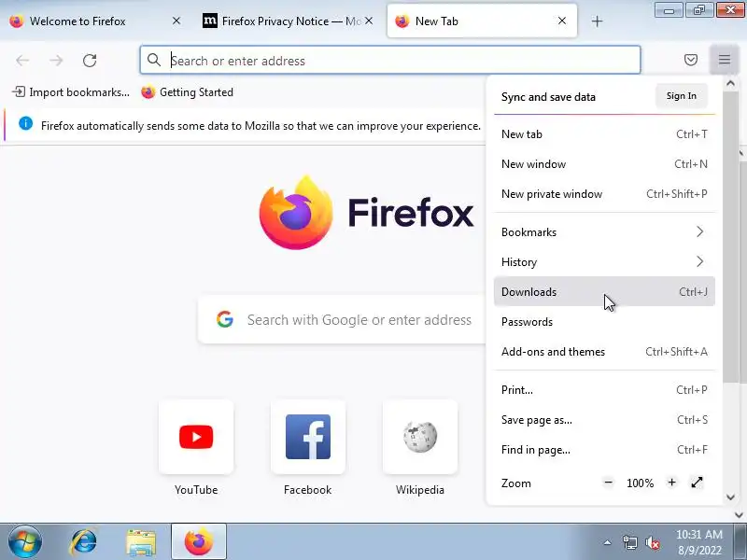Select New window menu item
Image resolution: width=747 pixels, height=560 pixels.
click(604, 164)
